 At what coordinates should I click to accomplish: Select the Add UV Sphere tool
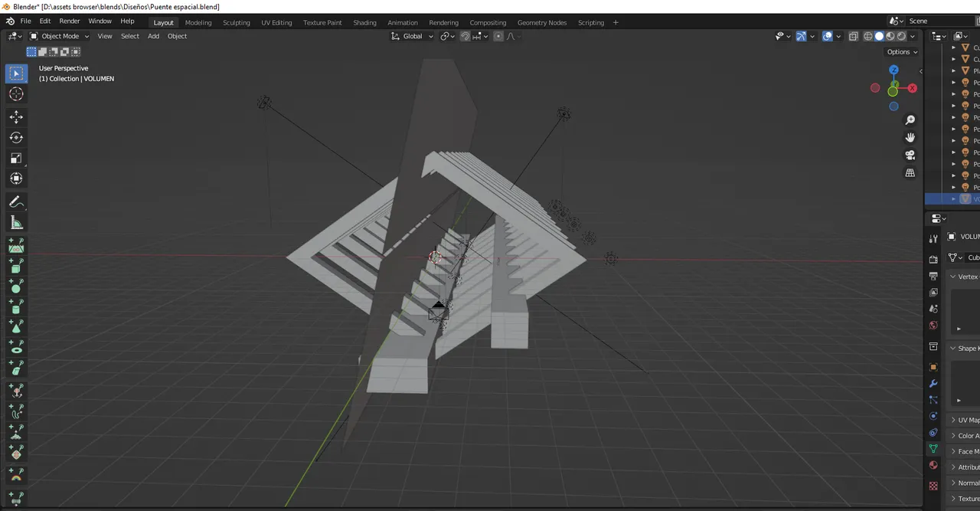(x=16, y=286)
